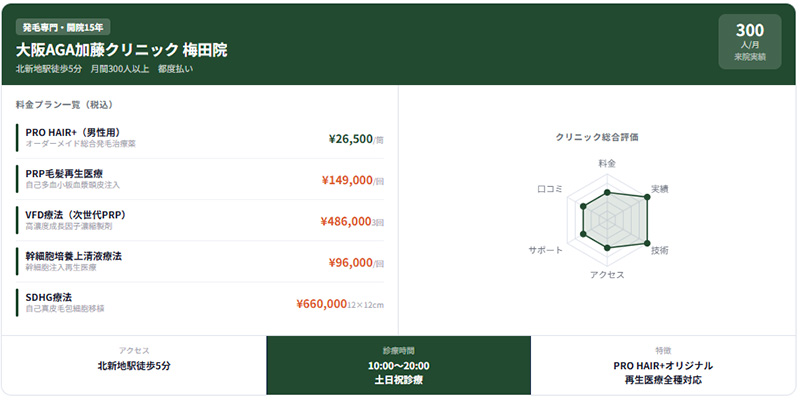The height and width of the screenshot is (400, 800).
Task: Click the clinic title 大阪AGA加藤クリニック 梅田院
Action: tap(121, 49)
